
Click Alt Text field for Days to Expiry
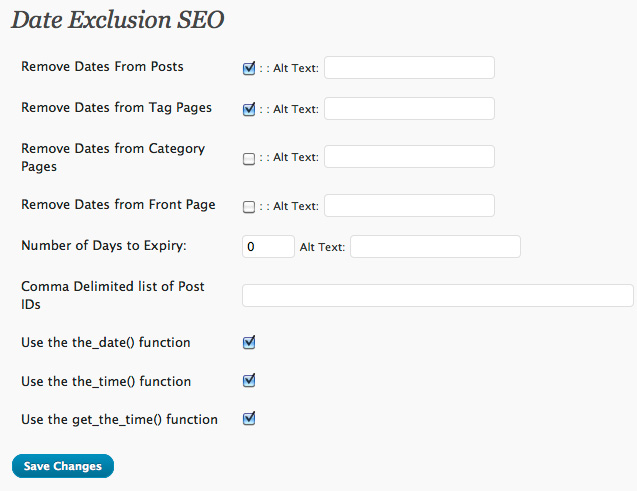(x=435, y=247)
